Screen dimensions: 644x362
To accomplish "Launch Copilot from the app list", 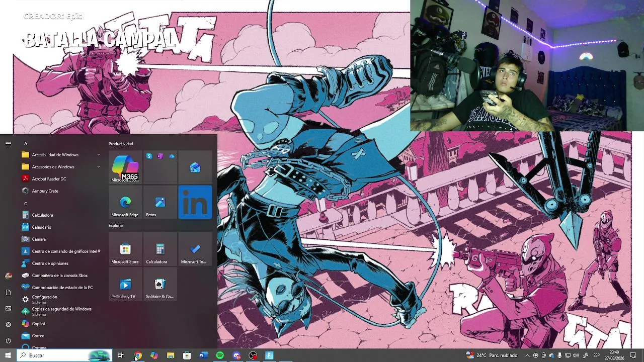I will pos(60,323).
